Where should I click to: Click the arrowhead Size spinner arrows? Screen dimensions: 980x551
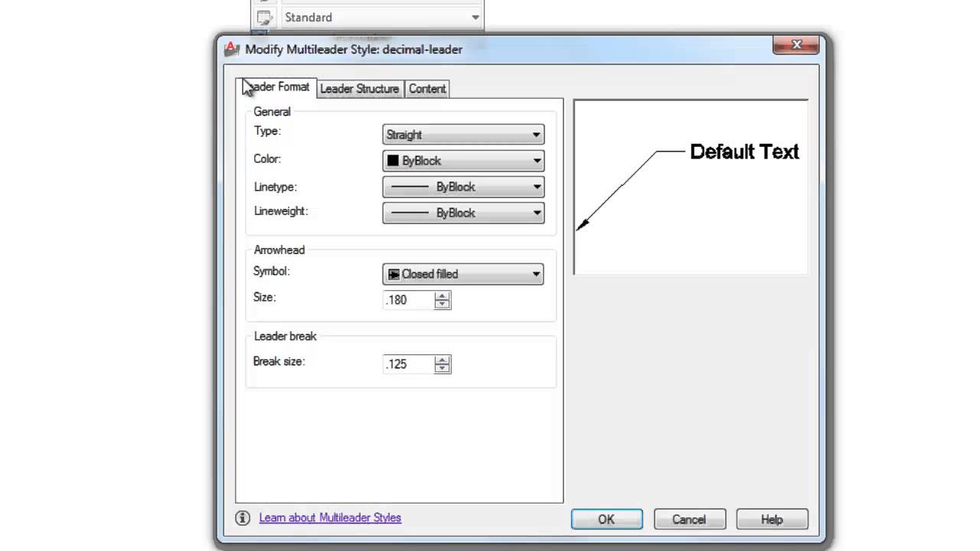tap(442, 300)
